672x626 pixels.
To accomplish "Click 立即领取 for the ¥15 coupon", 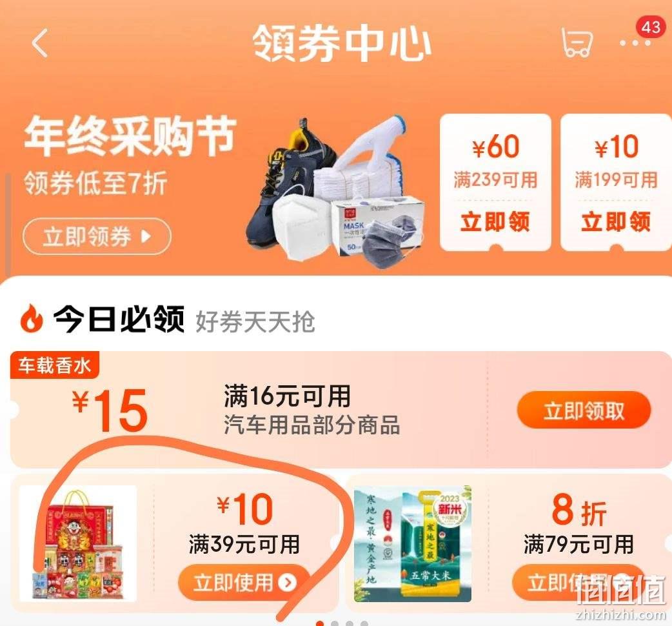I will point(584,410).
